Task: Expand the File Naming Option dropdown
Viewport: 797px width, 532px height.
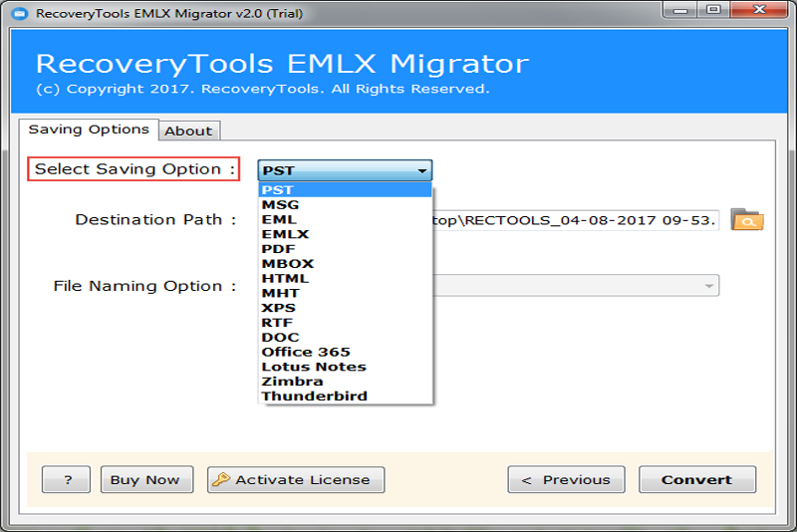Action: [x=709, y=286]
